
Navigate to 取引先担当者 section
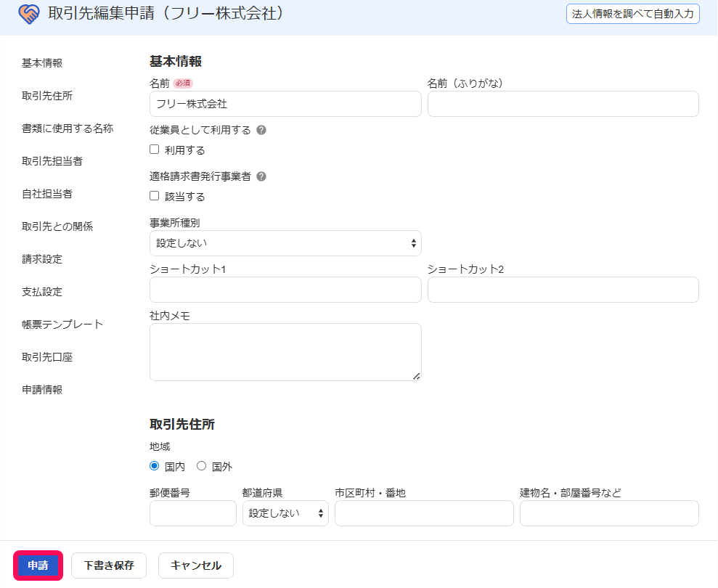point(52,161)
